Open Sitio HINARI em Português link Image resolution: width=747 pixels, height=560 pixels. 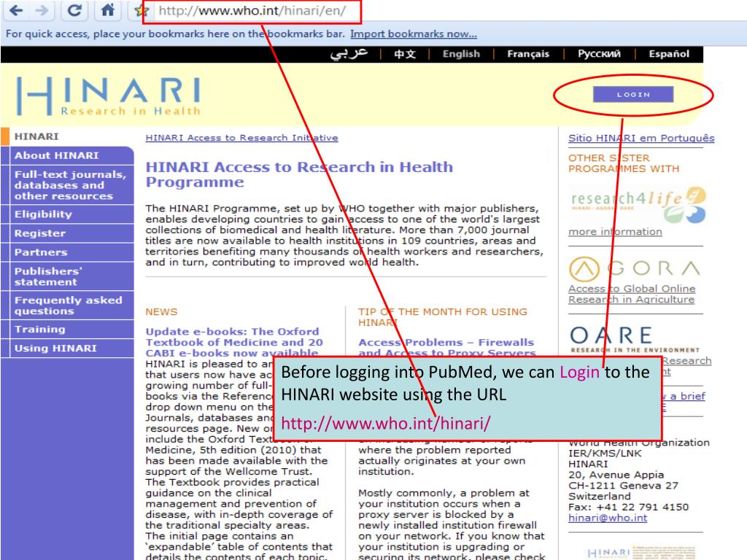[x=641, y=138]
